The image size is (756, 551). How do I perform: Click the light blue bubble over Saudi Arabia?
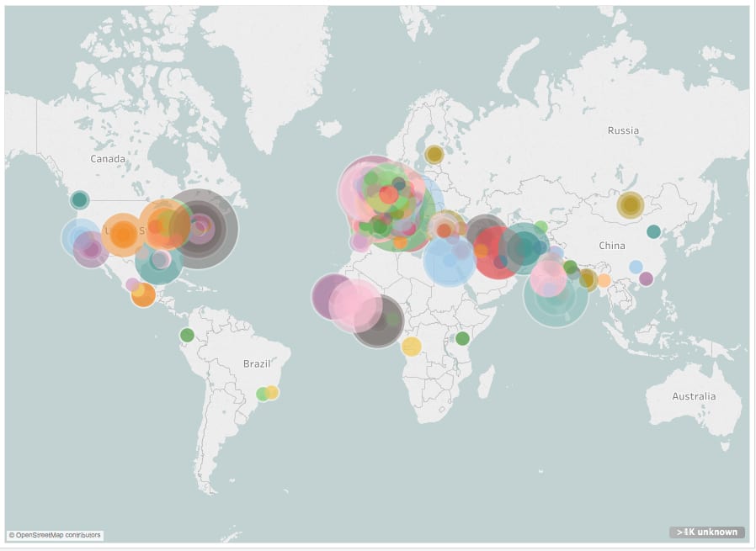pos(447,262)
